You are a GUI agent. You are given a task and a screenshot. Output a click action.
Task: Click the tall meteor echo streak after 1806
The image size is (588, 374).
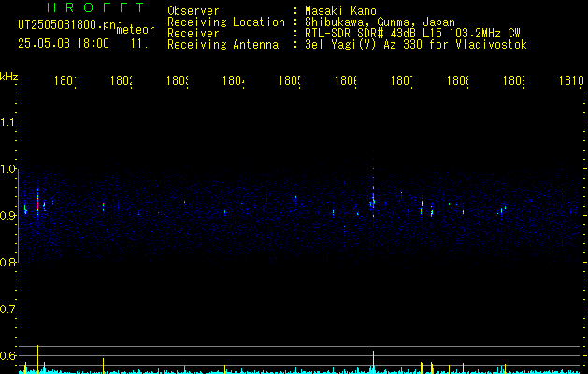(x=374, y=199)
